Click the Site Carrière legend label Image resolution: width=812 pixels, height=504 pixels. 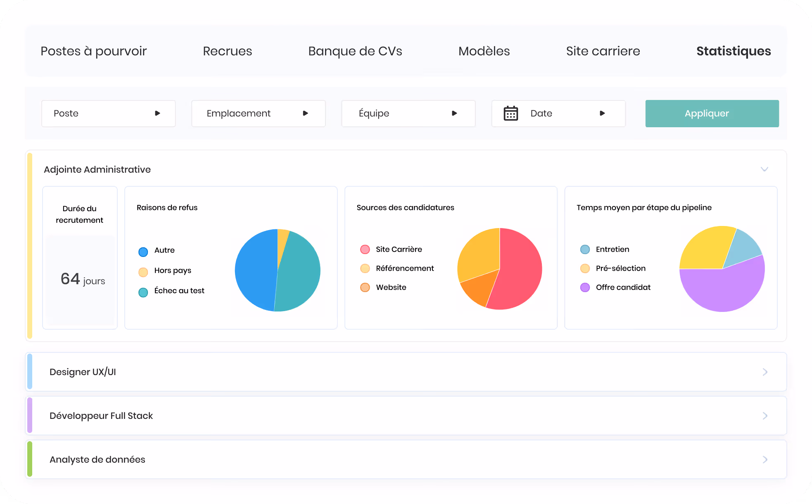[x=399, y=249]
